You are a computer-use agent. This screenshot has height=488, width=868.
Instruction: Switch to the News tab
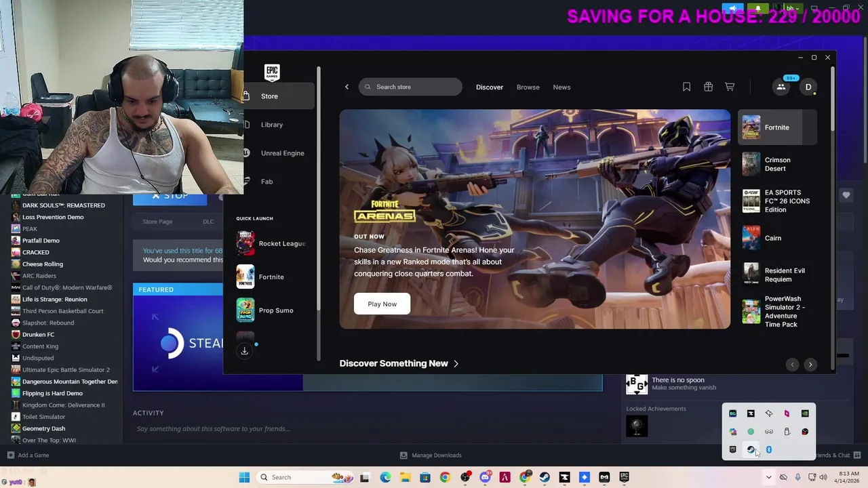(x=561, y=87)
